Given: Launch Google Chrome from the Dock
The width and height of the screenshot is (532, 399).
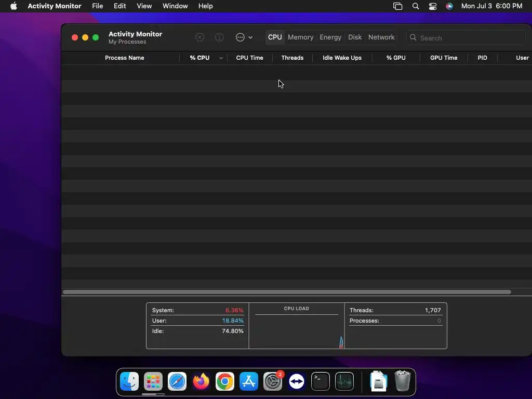Looking at the screenshot, I should coord(224,381).
